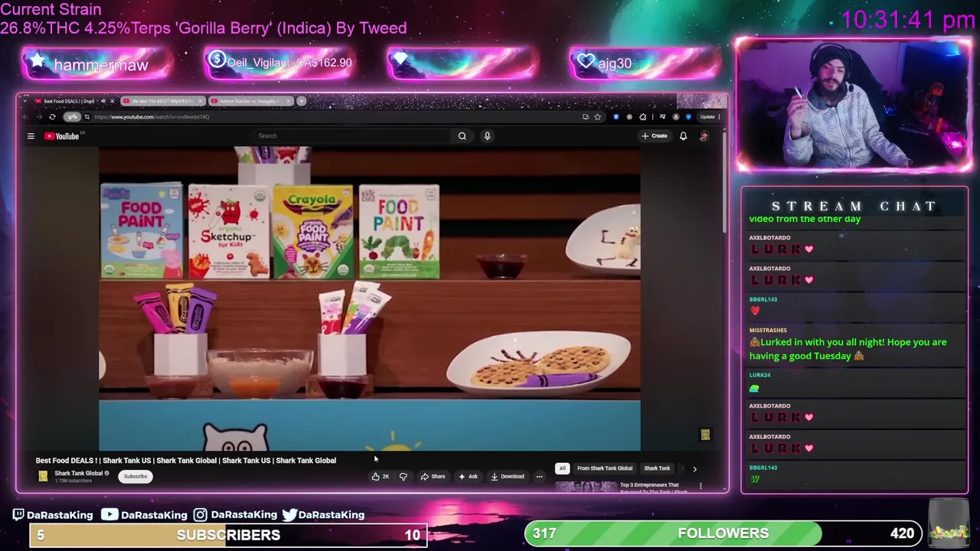Close the Best Food DEALS tab
The width and height of the screenshot is (980, 551).
coord(112,101)
